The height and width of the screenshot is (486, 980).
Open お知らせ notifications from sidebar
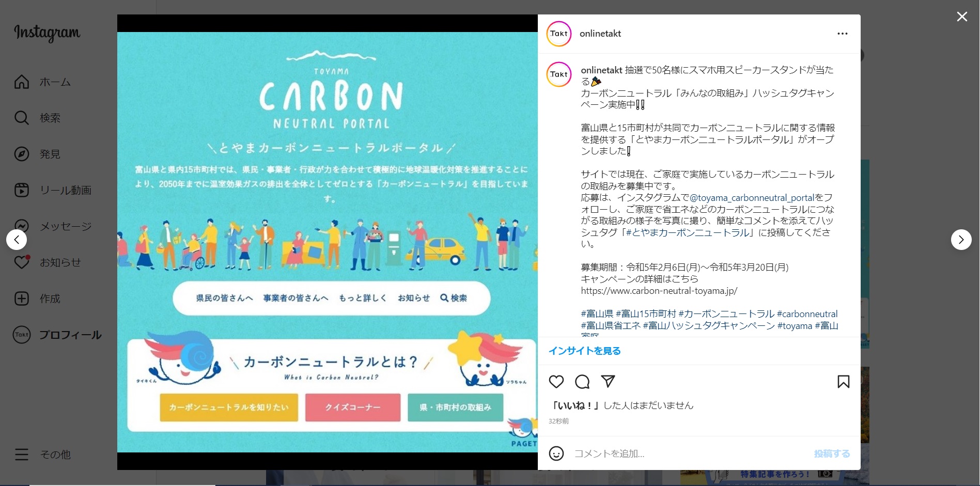point(48,262)
